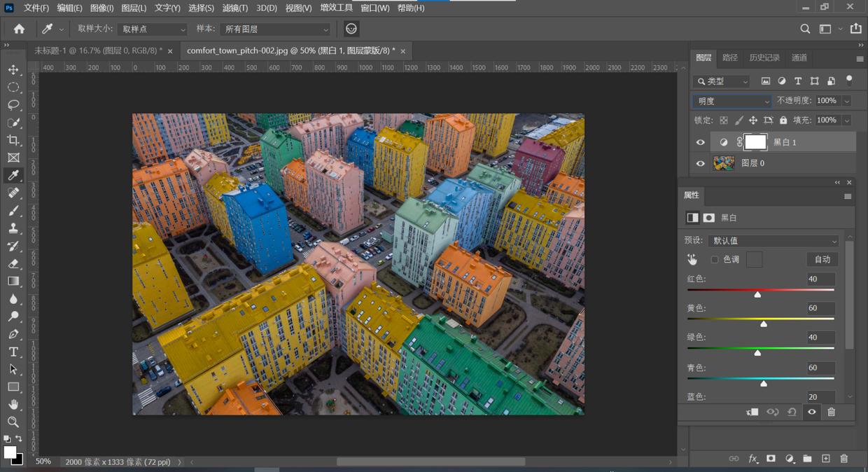Delete layer with the trash icon
The height and width of the screenshot is (472, 868).
point(843,459)
